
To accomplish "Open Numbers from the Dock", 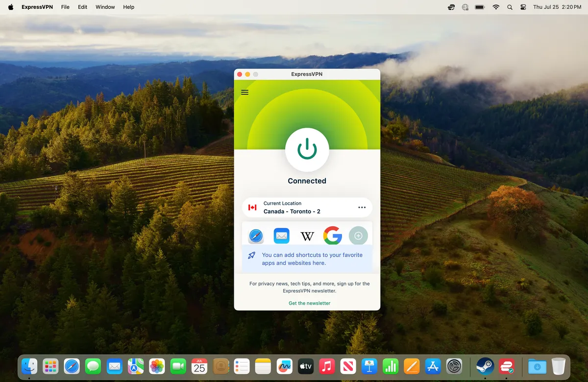I will tap(391, 366).
